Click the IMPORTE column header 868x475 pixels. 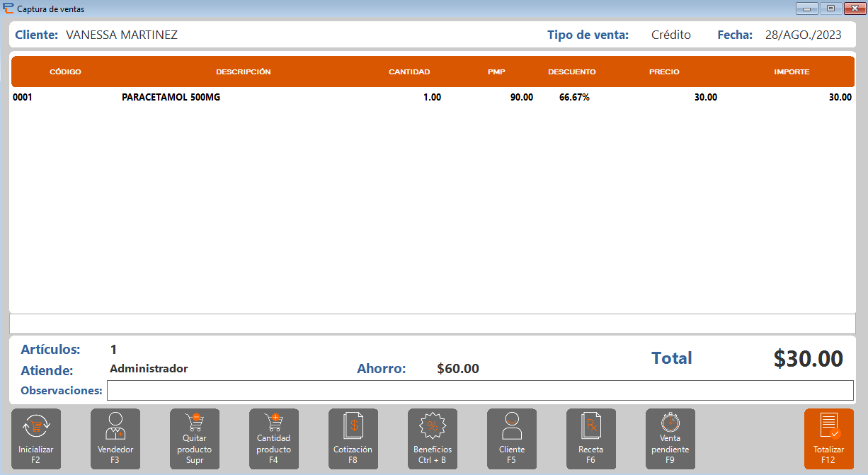[x=792, y=72]
